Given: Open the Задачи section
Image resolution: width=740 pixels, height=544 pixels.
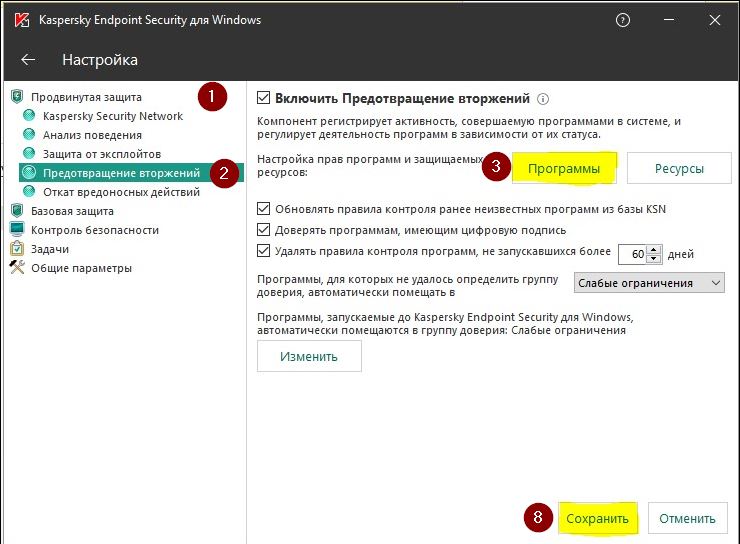Looking at the screenshot, I should pyautogui.click(x=50, y=249).
